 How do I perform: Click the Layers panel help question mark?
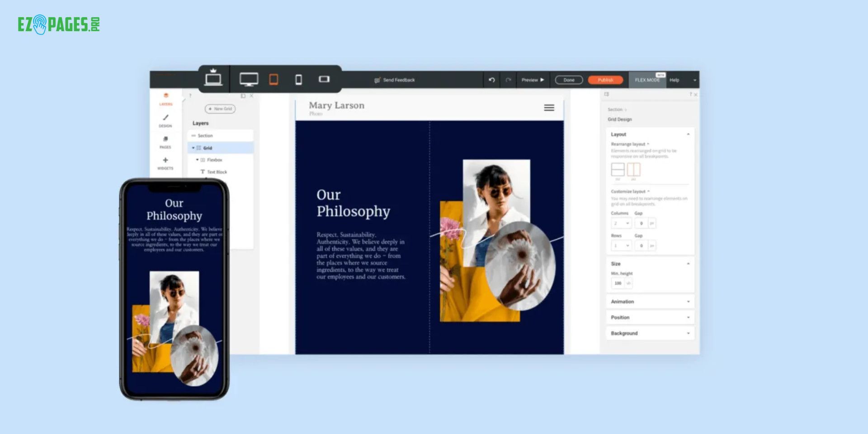190,95
